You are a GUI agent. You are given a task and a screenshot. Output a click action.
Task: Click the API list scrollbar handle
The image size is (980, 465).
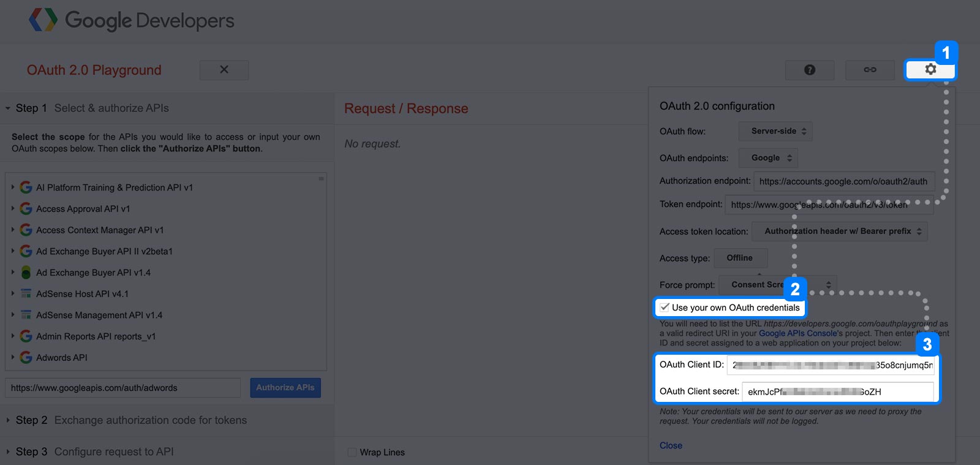pyautogui.click(x=321, y=179)
